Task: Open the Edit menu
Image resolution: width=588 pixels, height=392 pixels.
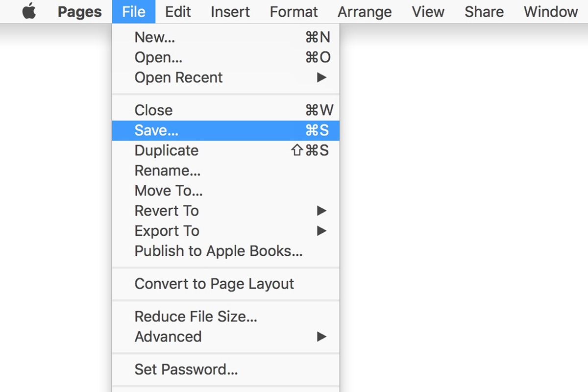Action: coord(178,12)
